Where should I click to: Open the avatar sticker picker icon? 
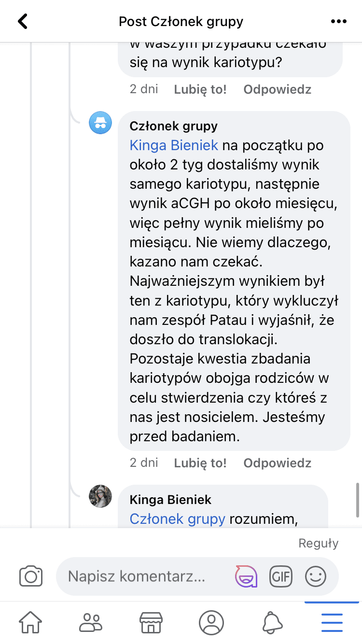point(246,576)
